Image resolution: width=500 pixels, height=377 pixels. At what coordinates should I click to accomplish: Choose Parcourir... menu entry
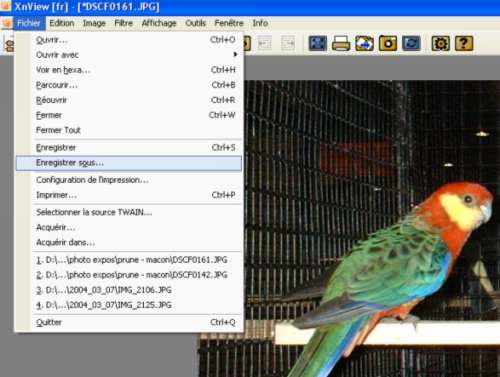coord(129,85)
